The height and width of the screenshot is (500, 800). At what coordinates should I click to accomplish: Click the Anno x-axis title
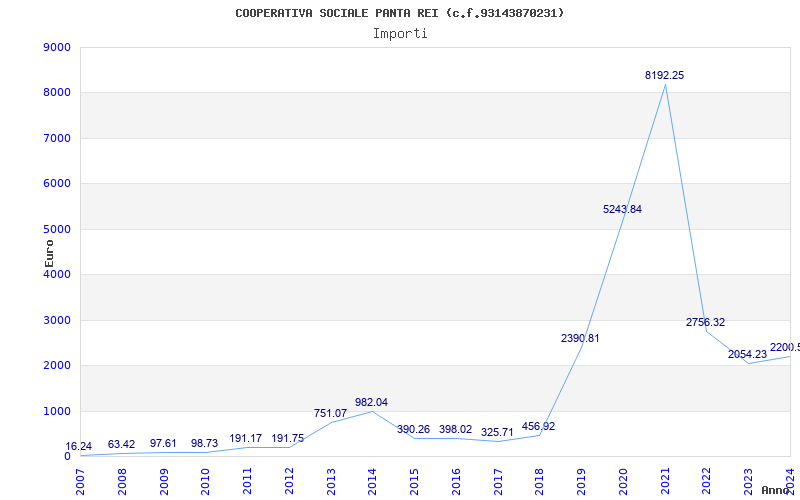click(775, 490)
